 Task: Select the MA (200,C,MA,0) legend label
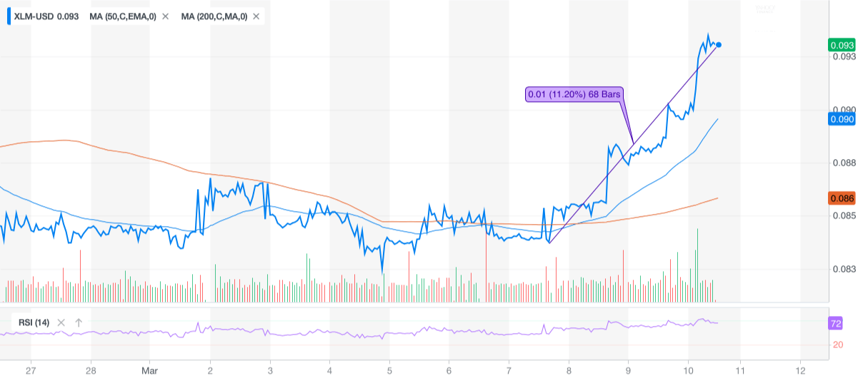click(x=214, y=16)
